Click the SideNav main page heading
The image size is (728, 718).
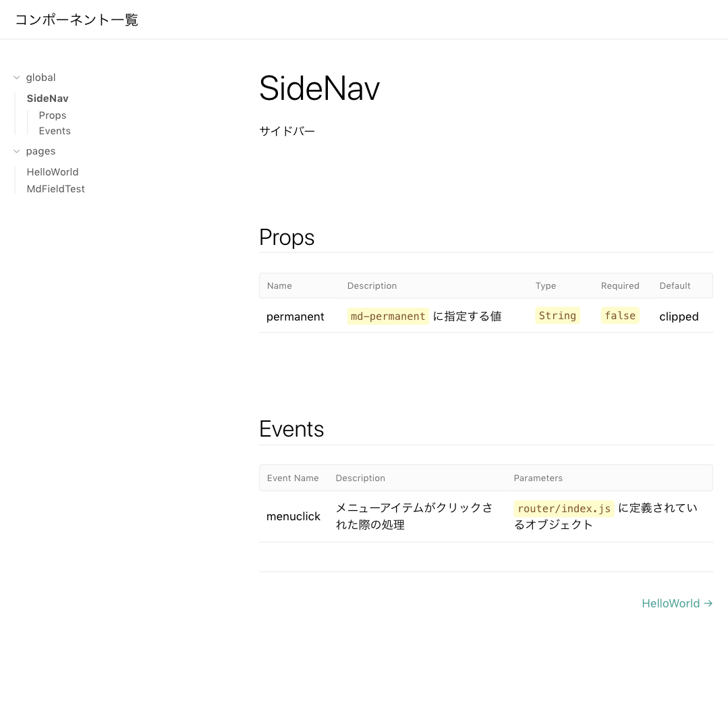(x=319, y=88)
